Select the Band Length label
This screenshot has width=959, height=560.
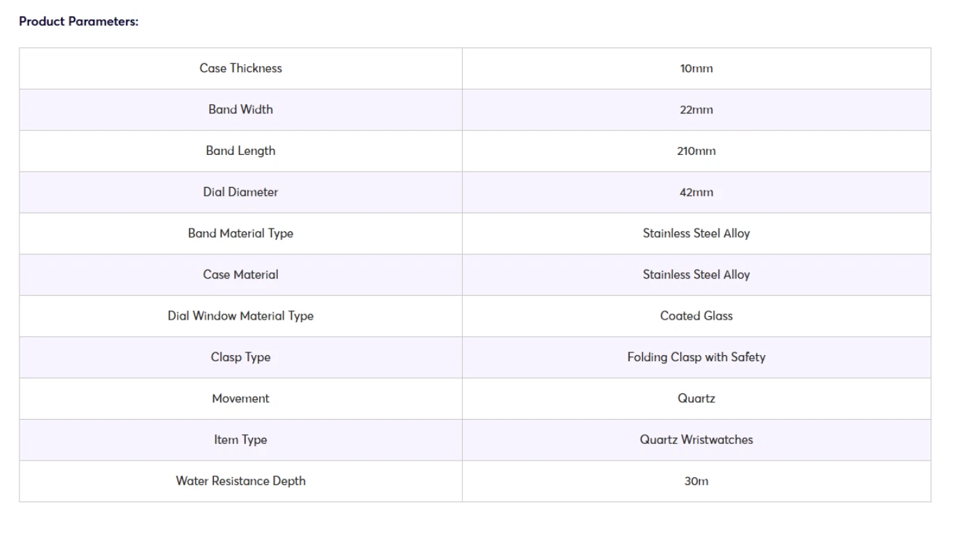(240, 151)
